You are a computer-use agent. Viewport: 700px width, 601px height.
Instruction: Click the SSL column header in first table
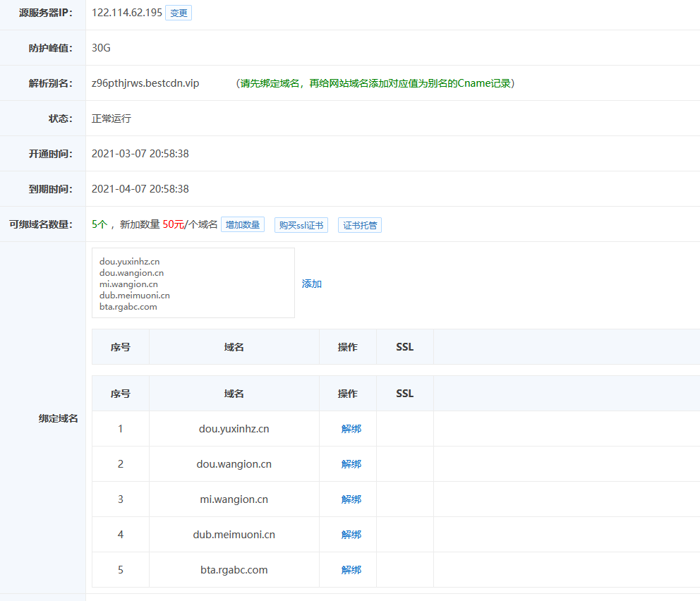click(404, 346)
